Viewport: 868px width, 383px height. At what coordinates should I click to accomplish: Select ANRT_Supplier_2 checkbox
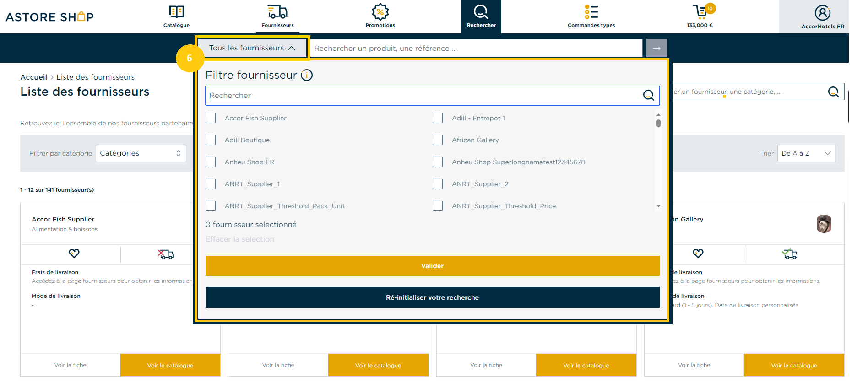pos(438,184)
